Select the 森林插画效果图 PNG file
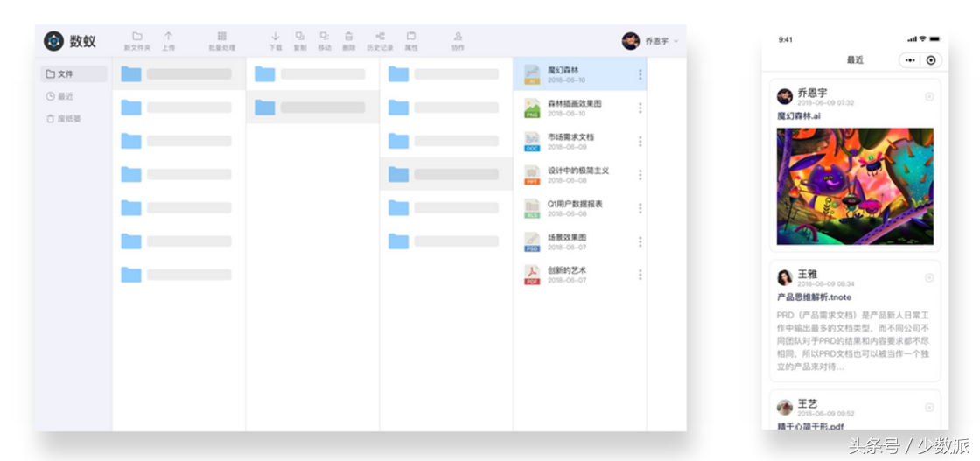Viewport: 980px width, 461px height. coord(580,108)
